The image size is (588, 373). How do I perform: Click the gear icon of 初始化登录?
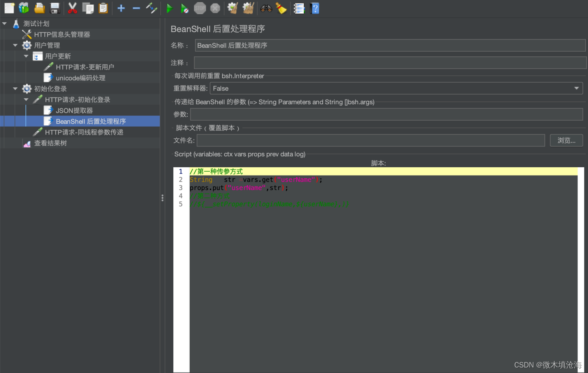tap(27, 89)
